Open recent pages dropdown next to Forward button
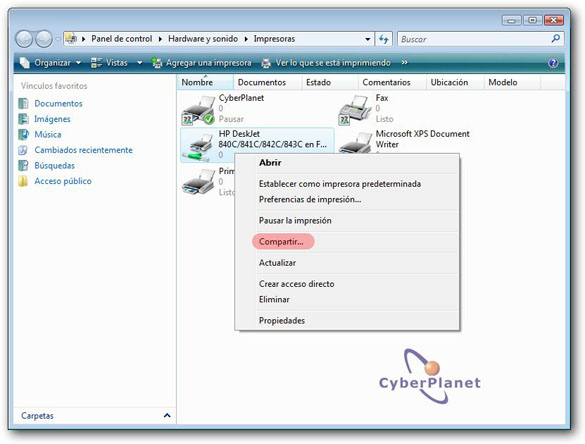The height and width of the screenshot is (444, 585). [58, 39]
